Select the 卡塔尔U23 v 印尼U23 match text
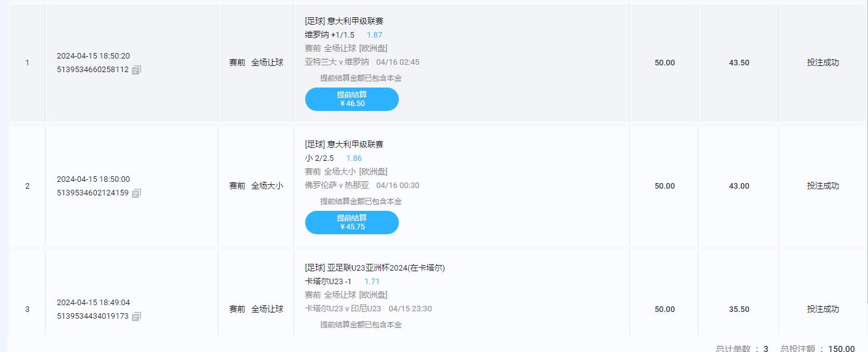The width and height of the screenshot is (868, 352). (x=343, y=309)
